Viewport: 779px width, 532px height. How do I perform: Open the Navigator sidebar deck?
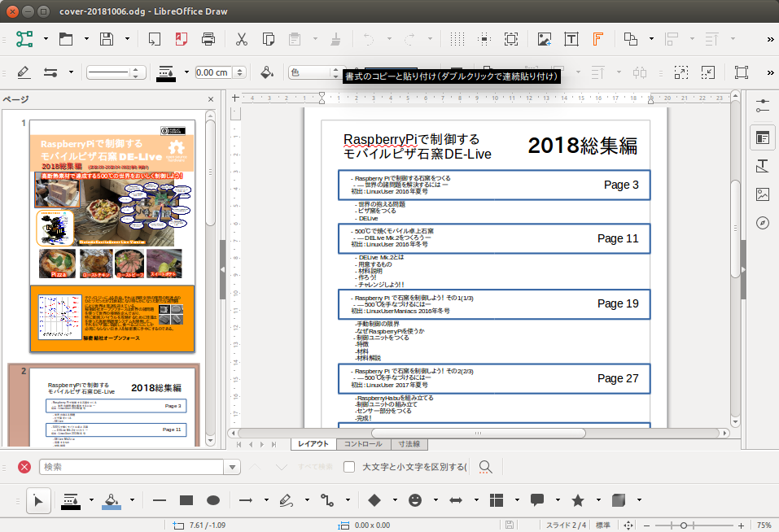point(763,223)
